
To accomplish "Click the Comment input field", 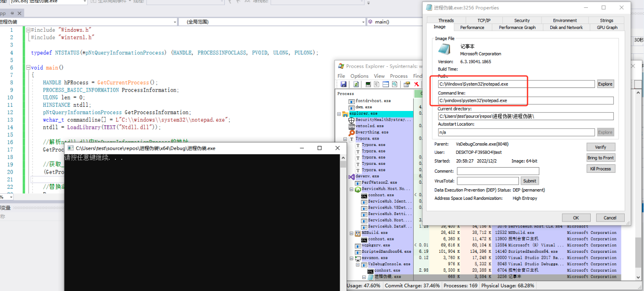I will click(498, 171).
